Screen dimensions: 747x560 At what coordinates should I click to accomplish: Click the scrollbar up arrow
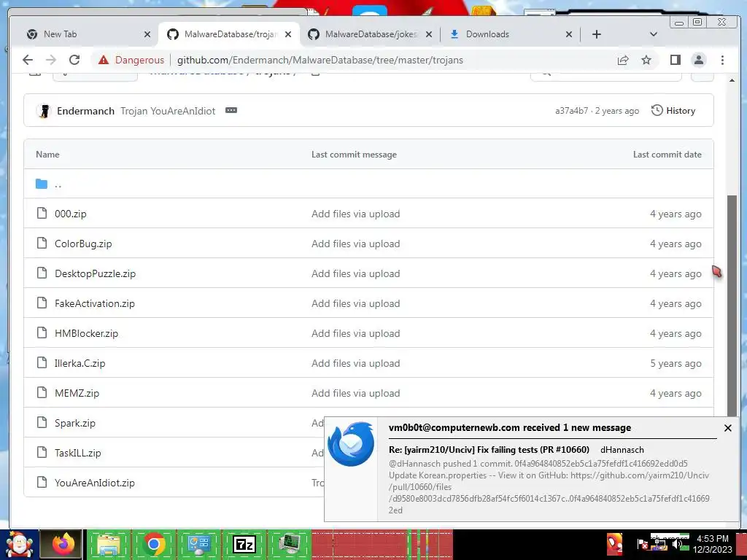pos(732,80)
